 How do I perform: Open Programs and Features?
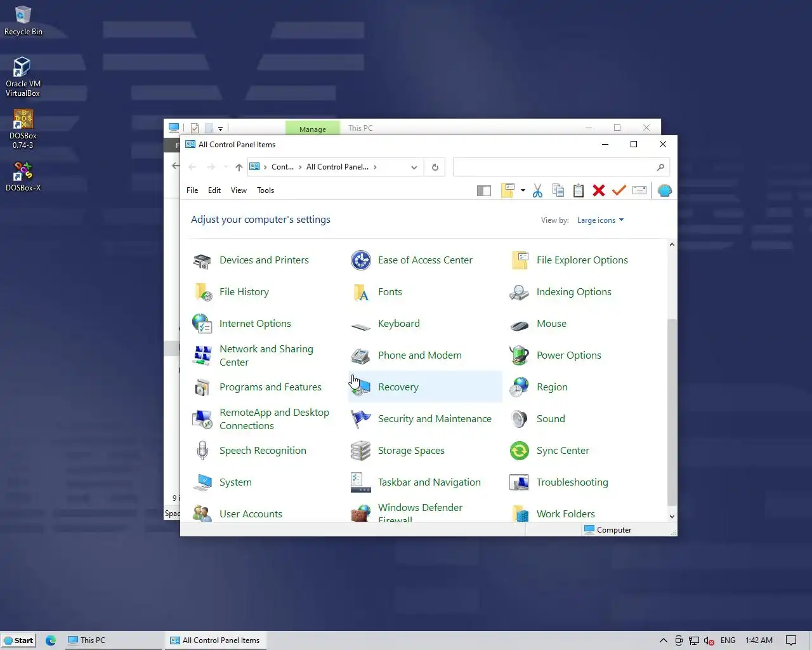(x=257, y=387)
